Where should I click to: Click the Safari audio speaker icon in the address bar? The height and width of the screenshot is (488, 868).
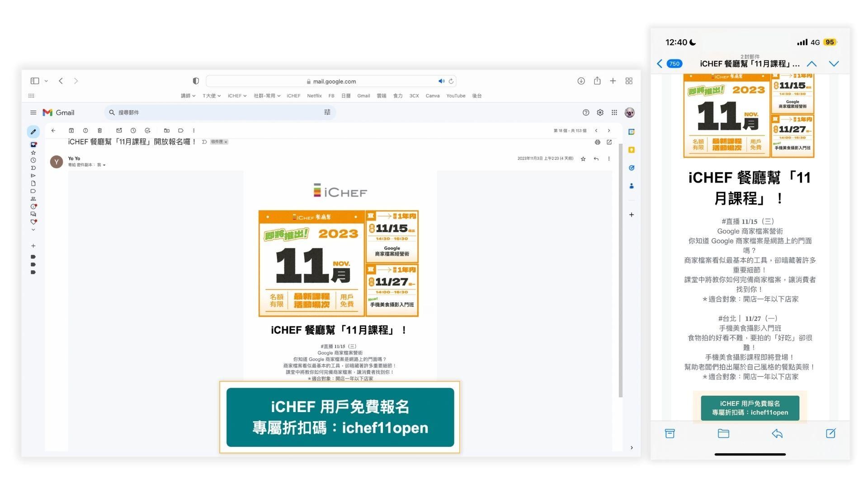[441, 81]
